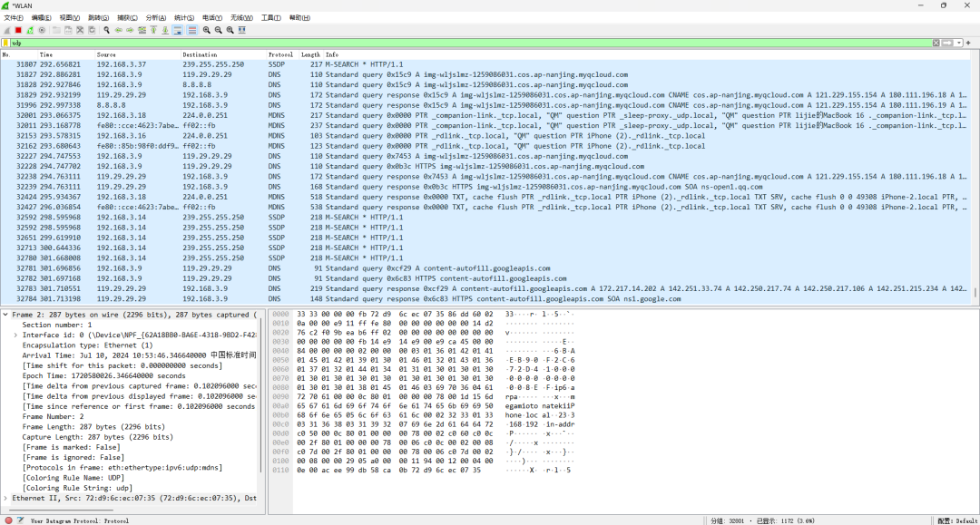Select packet 32784 SOA ns1.google.com response
Image resolution: width=980 pixels, height=525 pixels.
[485, 299]
